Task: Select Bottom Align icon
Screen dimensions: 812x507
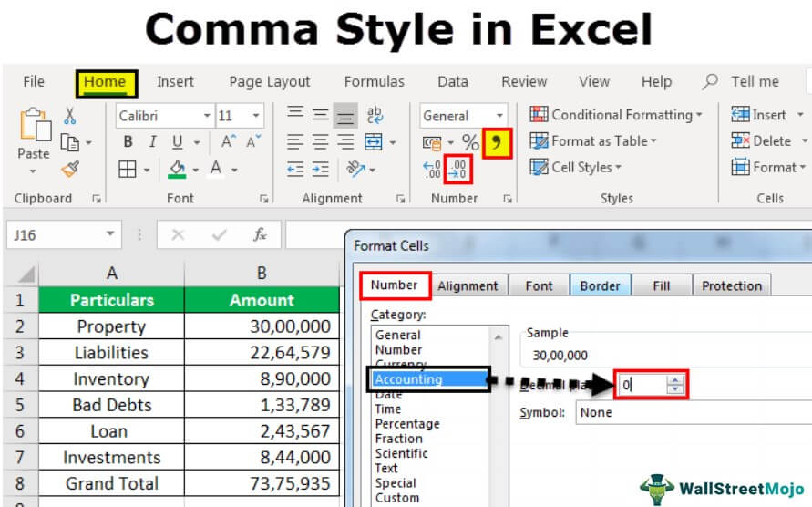Action: [x=344, y=117]
